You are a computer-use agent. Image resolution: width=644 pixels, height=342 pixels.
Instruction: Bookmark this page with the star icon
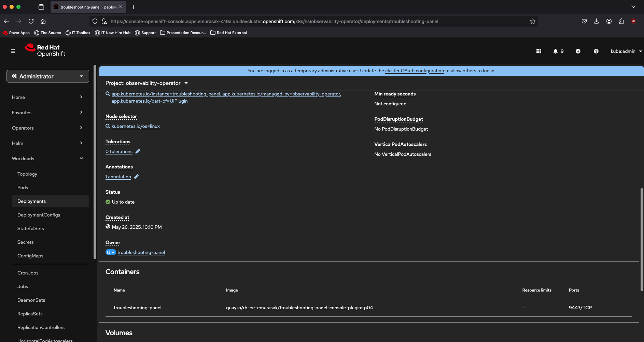click(533, 21)
